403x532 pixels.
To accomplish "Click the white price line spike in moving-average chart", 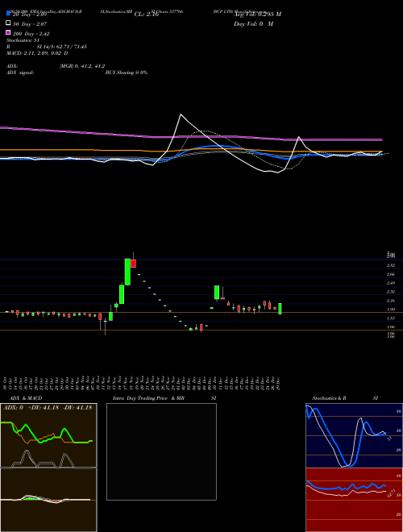I will (x=181, y=115).
